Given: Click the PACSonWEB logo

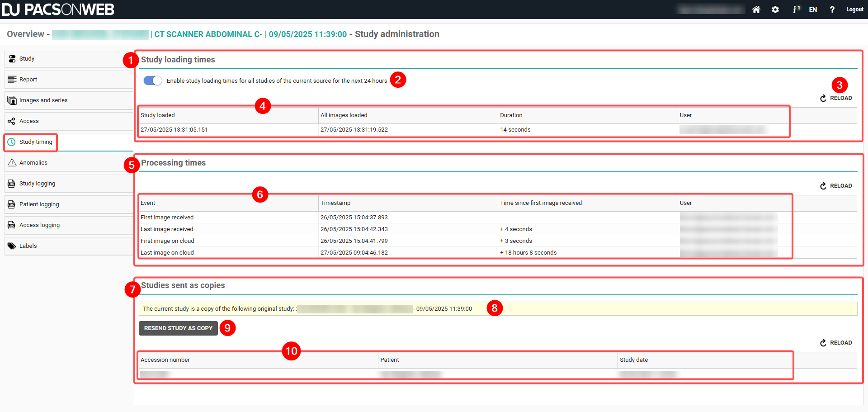Looking at the screenshot, I should (58, 9).
